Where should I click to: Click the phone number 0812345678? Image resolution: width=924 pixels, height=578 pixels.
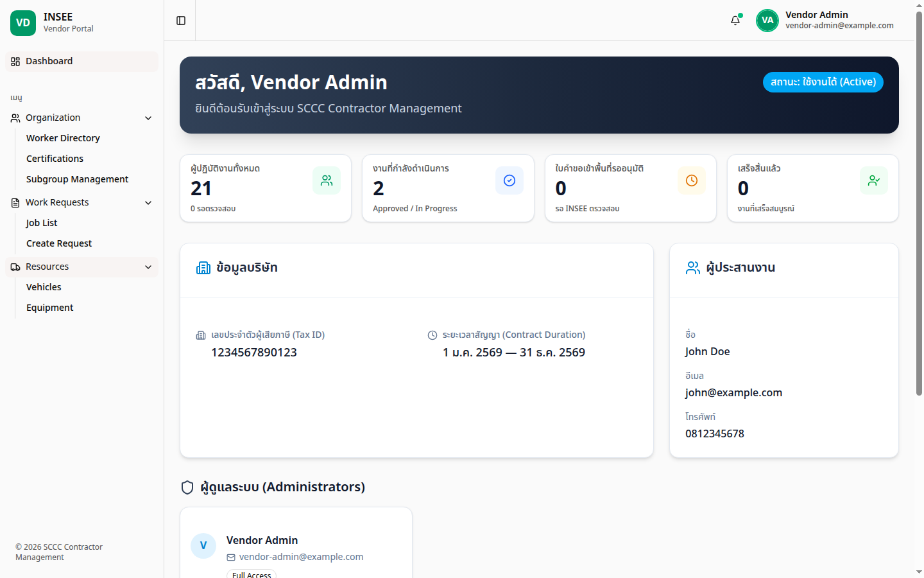(715, 433)
